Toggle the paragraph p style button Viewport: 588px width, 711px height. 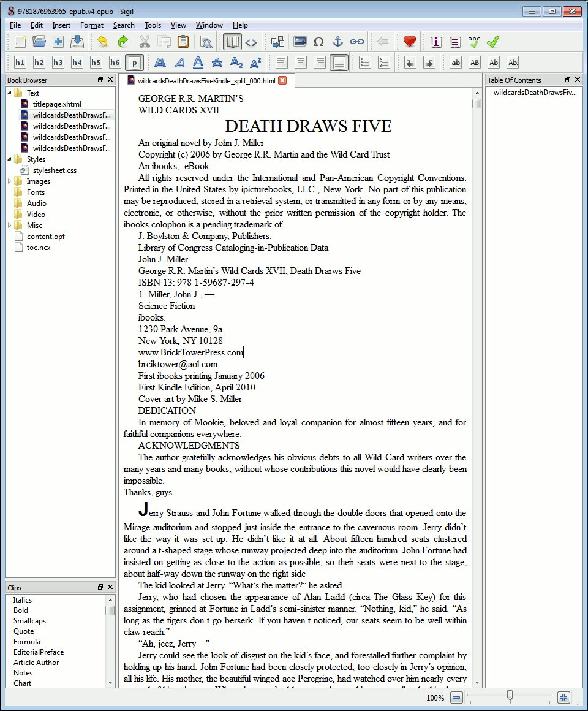click(x=135, y=63)
